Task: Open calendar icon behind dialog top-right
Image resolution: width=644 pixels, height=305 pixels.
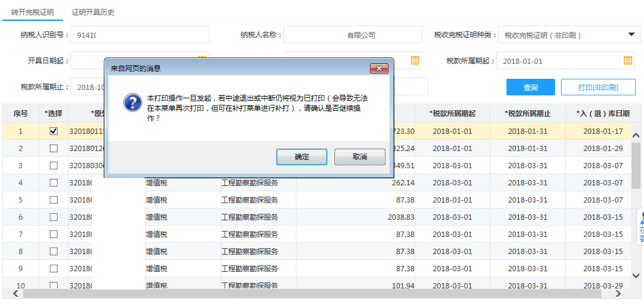Action: coord(415,60)
